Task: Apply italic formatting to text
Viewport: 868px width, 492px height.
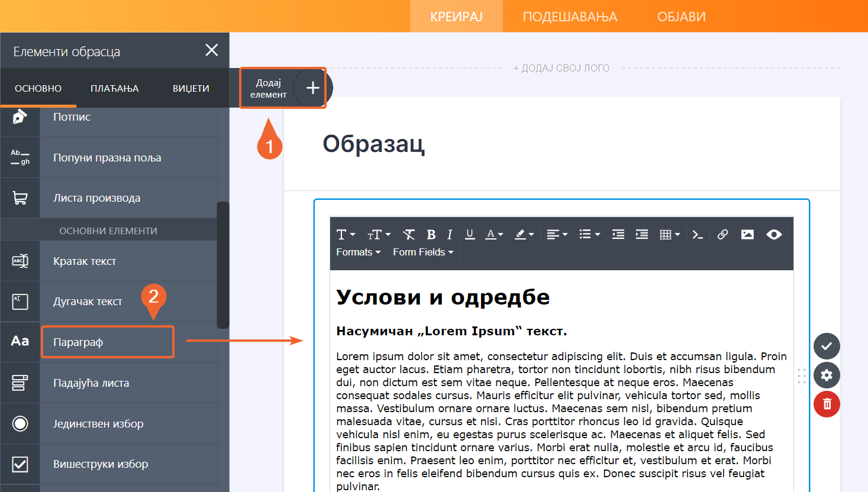Action: (450, 235)
